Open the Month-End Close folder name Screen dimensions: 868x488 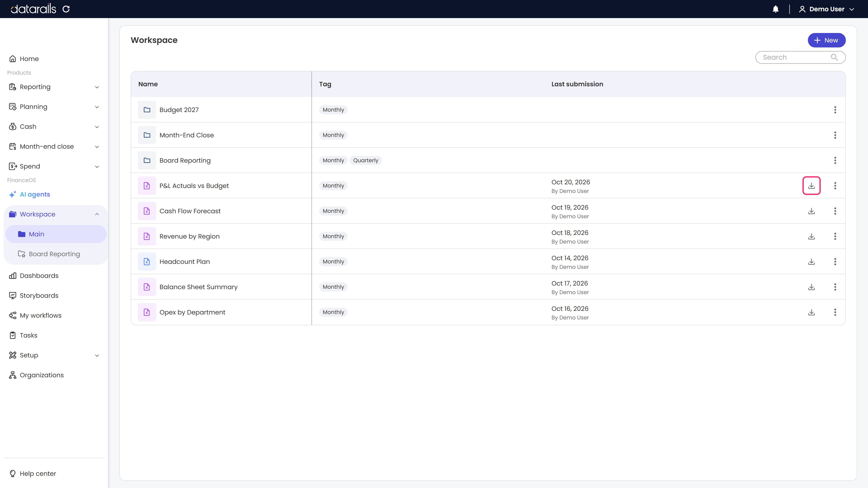(x=187, y=135)
